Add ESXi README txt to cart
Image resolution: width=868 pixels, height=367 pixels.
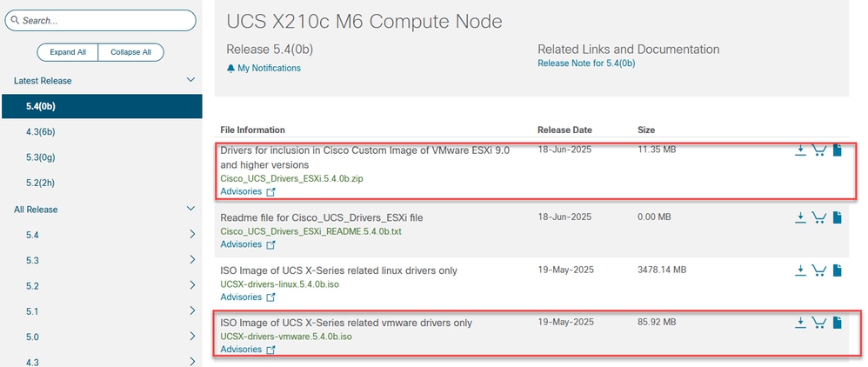(x=818, y=217)
